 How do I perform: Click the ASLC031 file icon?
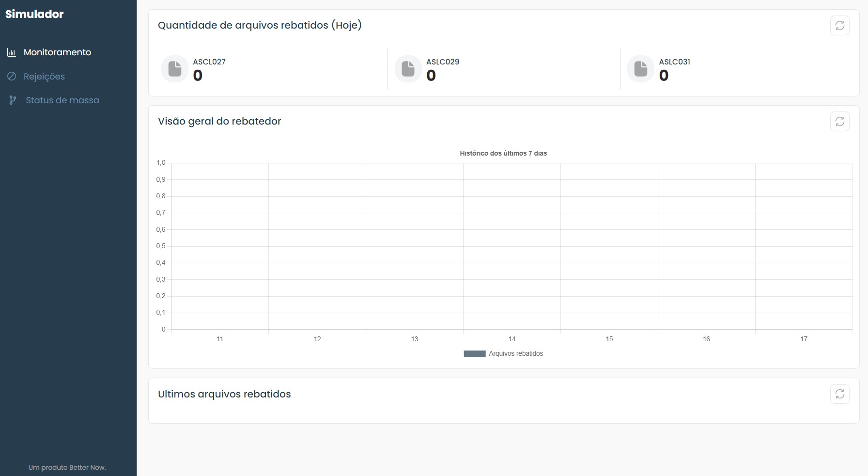tap(640, 68)
